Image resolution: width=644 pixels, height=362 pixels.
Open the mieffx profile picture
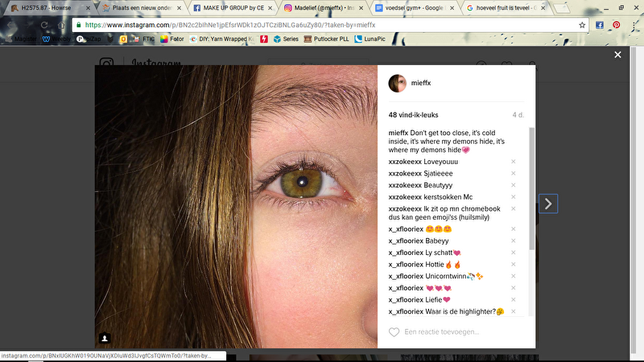point(397,83)
